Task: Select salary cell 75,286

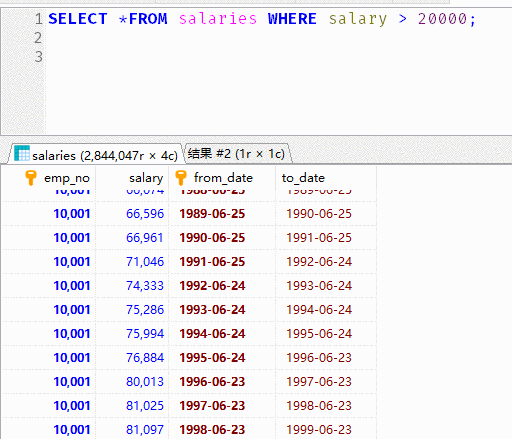Action: tap(132, 310)
